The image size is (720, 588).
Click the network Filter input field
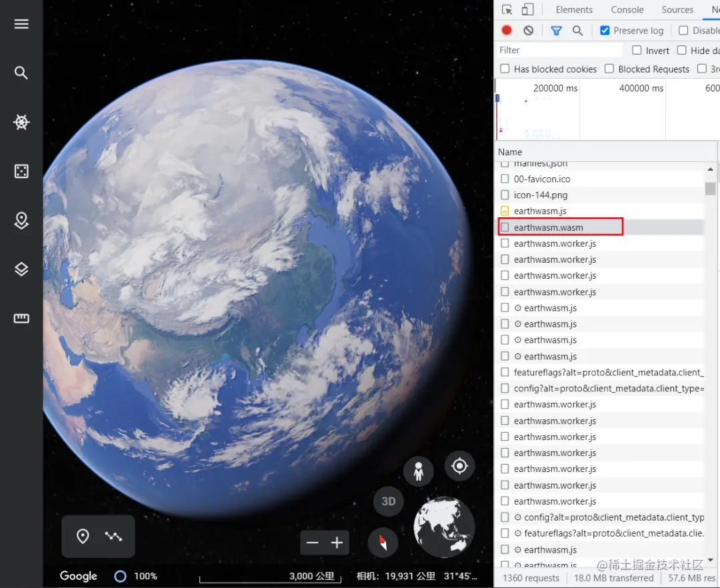(x=559, y=50)
